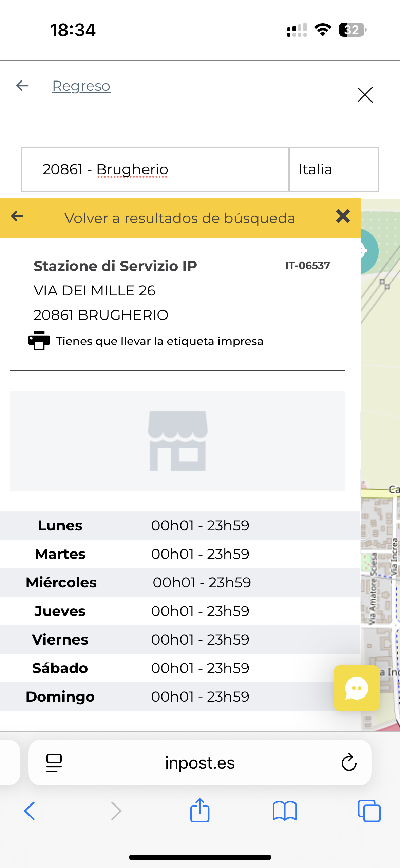Viewport: 400px width, 868px height.
Task: Tap the teal locate-me map button
Action: coord(369,251)
